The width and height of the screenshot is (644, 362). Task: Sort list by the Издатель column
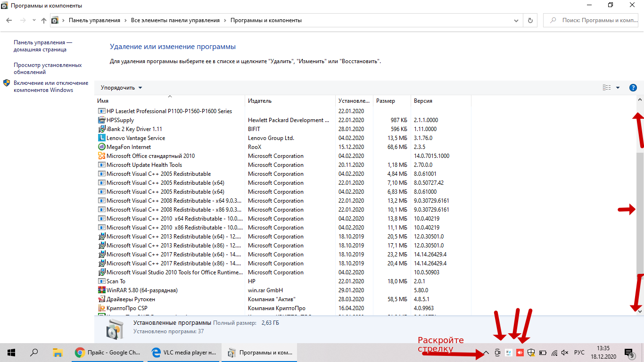(290, 101)
